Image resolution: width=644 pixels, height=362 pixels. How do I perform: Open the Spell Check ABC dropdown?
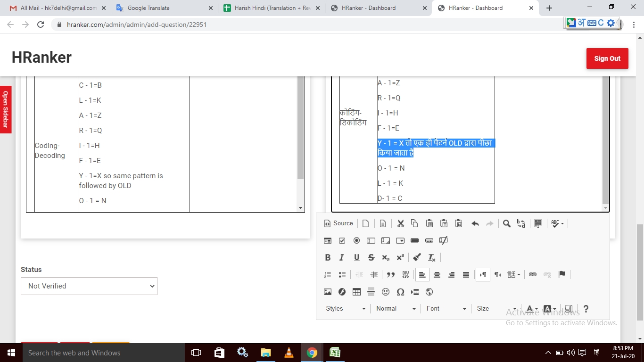(x=557, y=223)
